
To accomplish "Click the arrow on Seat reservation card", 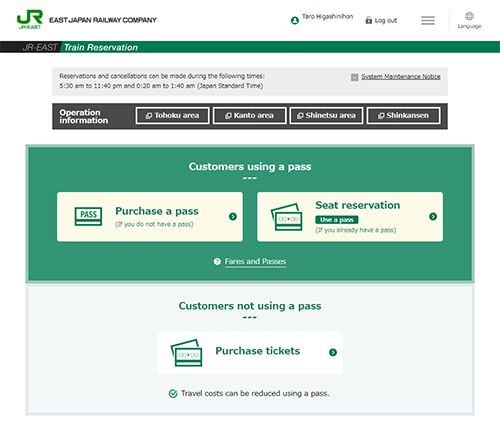I will coord(433,217).
